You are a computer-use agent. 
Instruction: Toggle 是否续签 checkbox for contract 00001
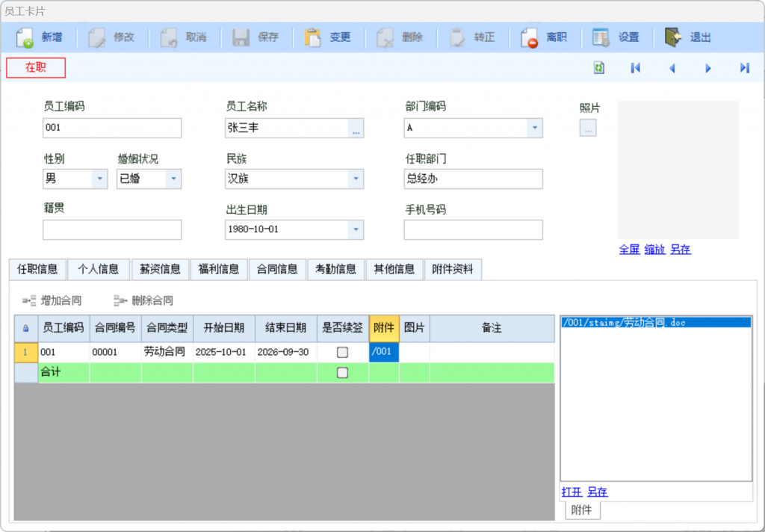pyautogui.click(x=342, y=352)
